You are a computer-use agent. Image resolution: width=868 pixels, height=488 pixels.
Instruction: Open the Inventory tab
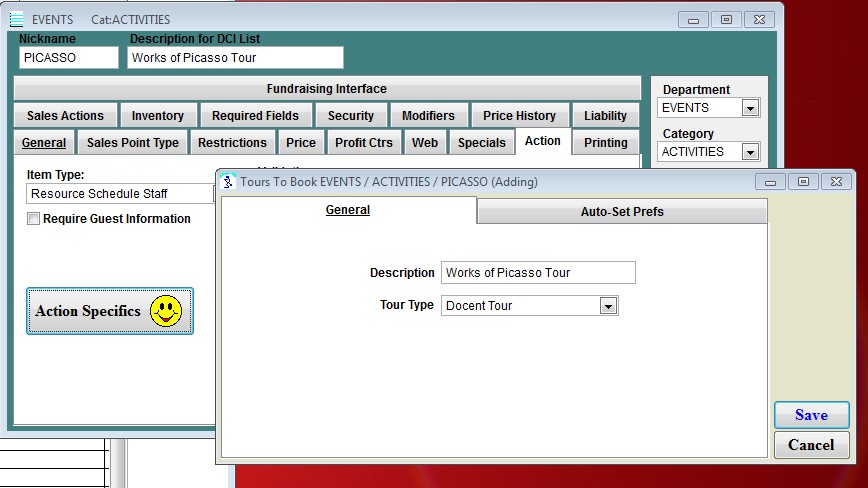[x=158, y=116]
